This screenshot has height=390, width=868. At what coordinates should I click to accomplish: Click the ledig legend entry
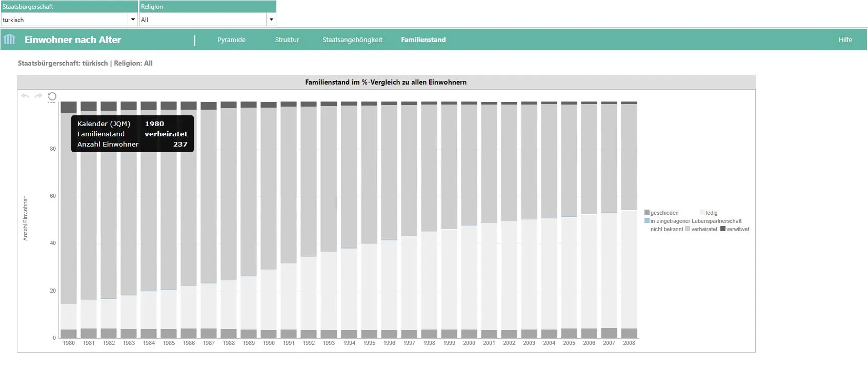pyautogui.click(x=711, y=213)
